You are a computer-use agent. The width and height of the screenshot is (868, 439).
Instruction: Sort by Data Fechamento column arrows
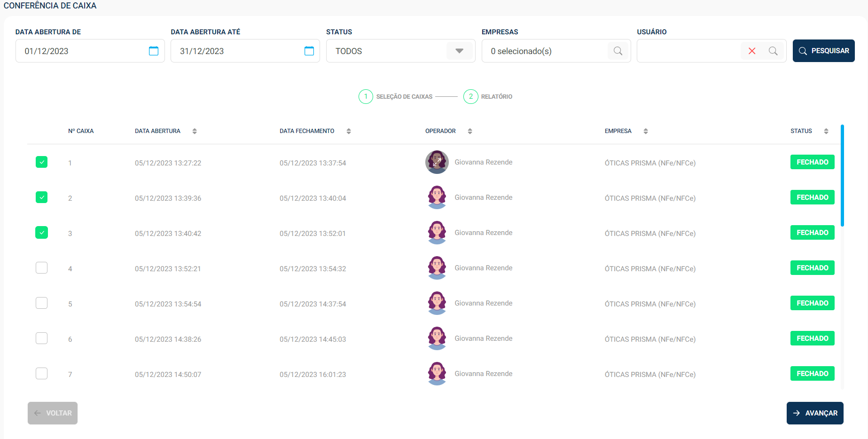[349, 131]
